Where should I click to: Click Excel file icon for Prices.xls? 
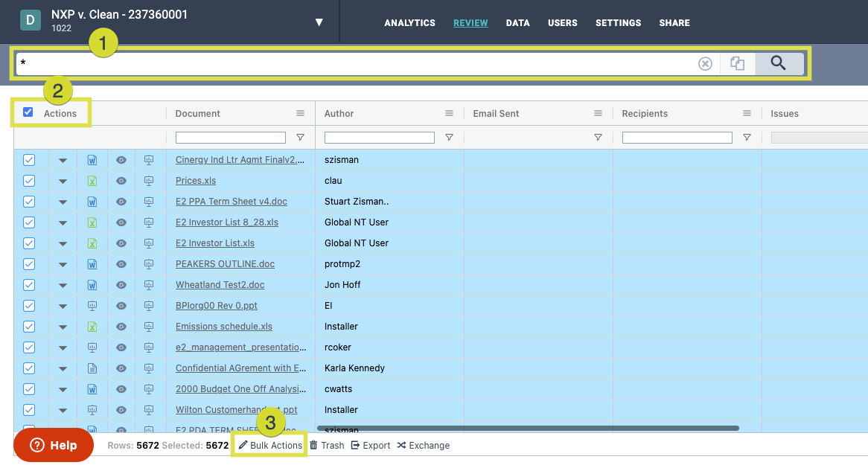pos(92,181)
